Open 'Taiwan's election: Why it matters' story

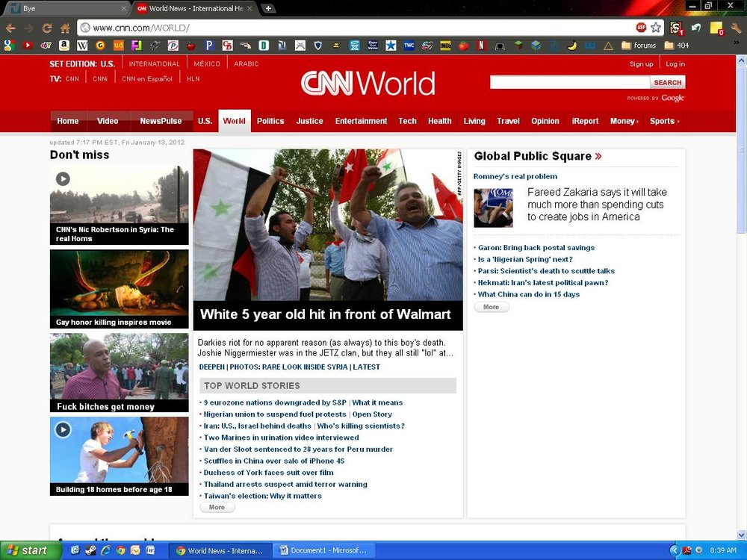262,496
